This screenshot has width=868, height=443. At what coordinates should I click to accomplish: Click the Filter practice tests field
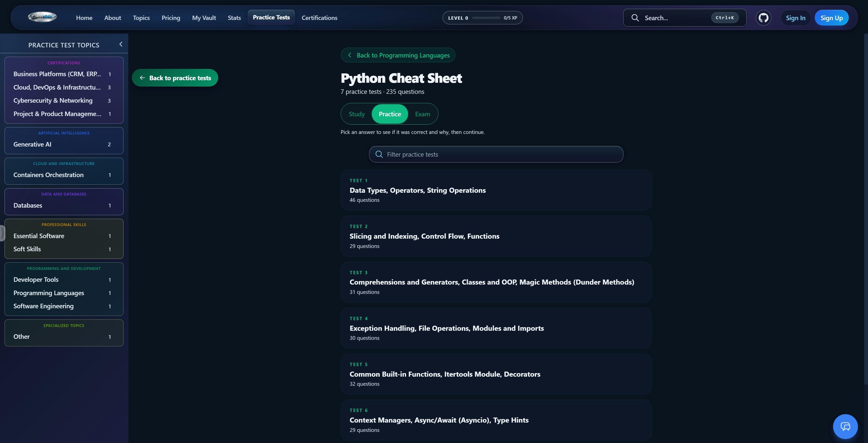(496, 154)
